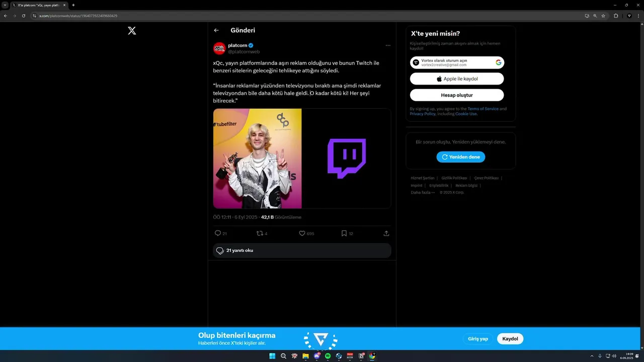The image size is (644, 362).
Task: Open a new browser tab
Action: 73,5
